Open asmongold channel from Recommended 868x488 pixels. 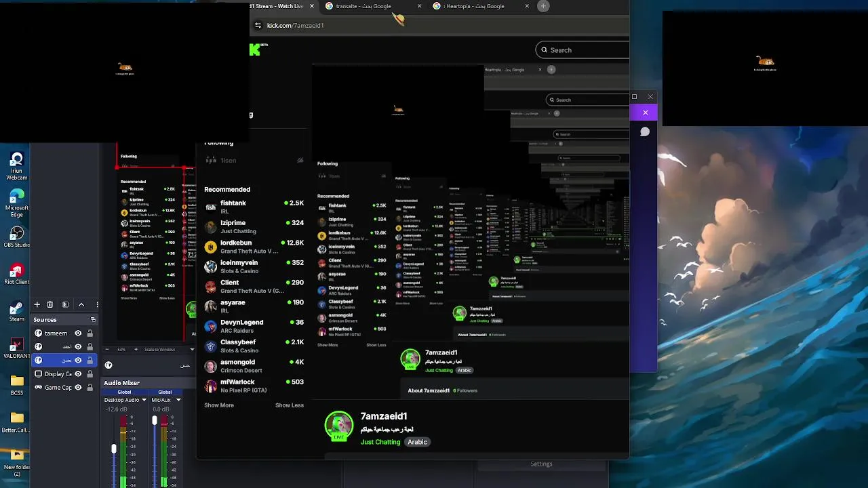[x=254, y=366]
